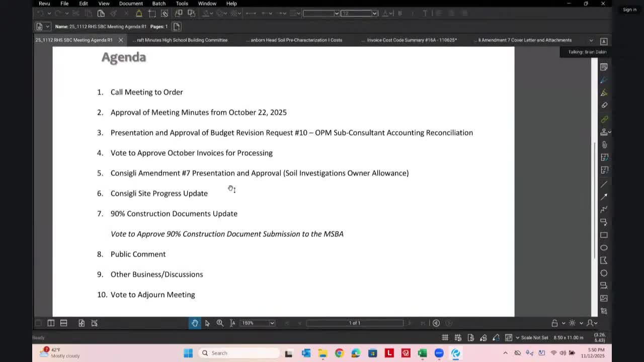Open the zoom level 150% dropdown
The height and width of the screenshot is (362, 644).
click(x=272, y=323)
